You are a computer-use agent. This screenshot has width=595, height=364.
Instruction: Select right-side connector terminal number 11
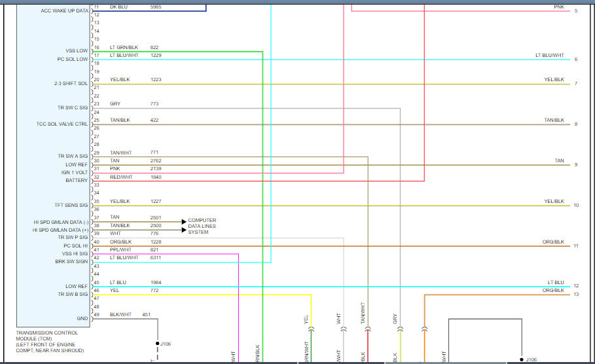[576, 246]
